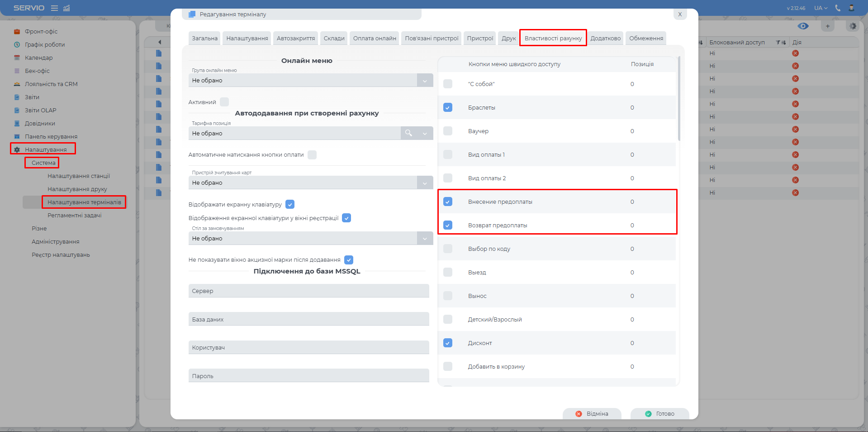The image size is (868, 432).
Task: Open the statistics chart icon in header
Action: click(x=66, y=8)
